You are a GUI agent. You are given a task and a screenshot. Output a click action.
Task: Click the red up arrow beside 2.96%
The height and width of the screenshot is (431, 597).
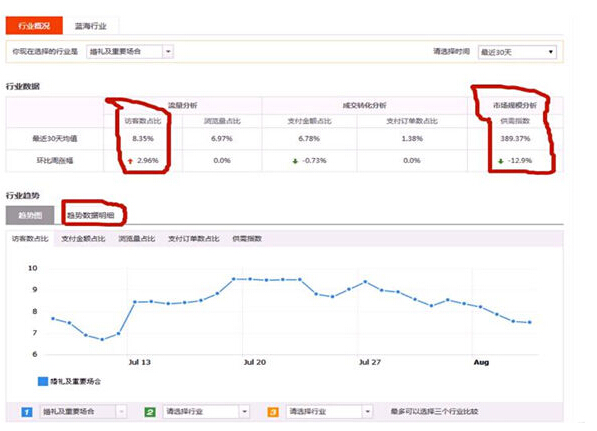130,161
